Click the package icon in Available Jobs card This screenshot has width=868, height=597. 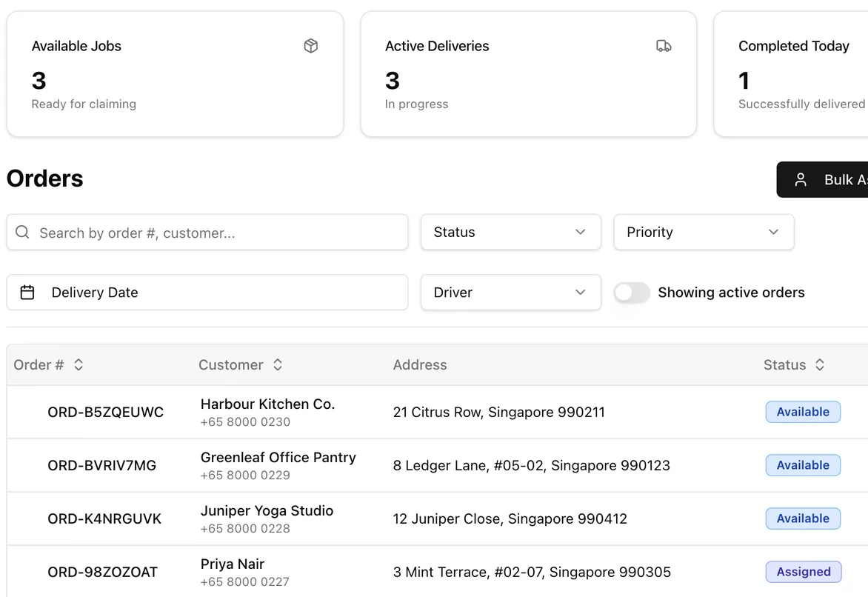tap(311, 46)
